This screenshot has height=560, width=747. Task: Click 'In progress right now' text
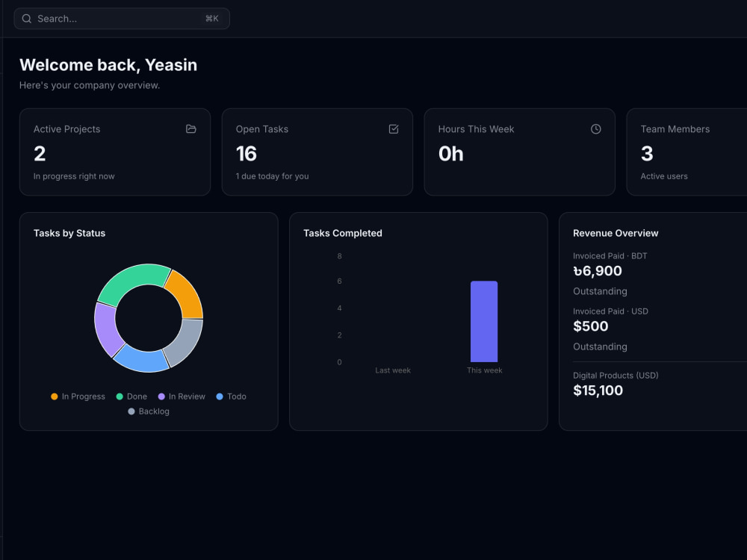[74, 176]
